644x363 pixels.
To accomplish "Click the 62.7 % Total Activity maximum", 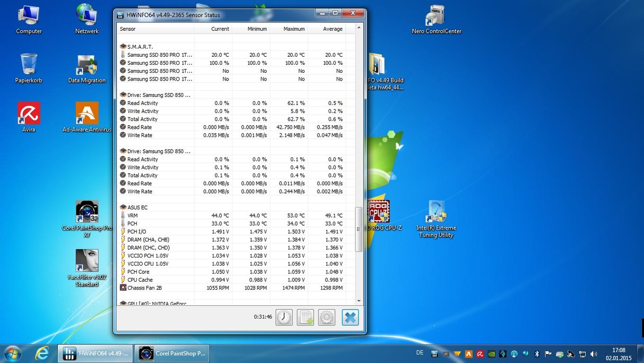I will [x=296, y=119].
